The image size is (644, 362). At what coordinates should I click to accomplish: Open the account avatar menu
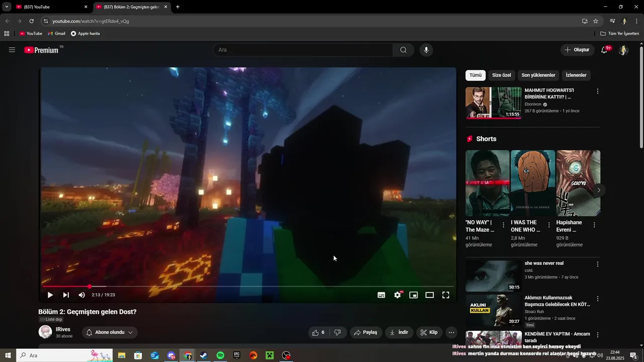tap(624, 50)
